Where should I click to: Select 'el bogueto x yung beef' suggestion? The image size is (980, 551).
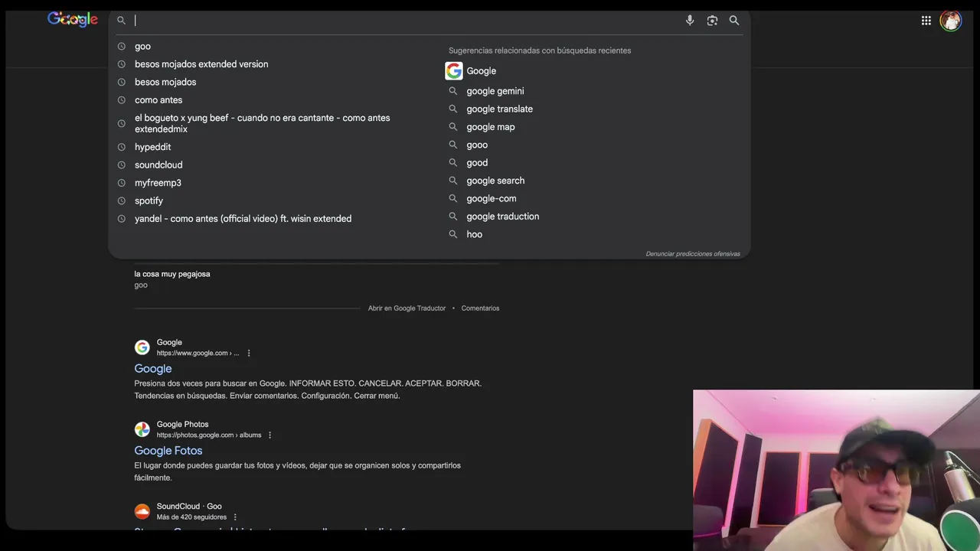tap(263, 123)
